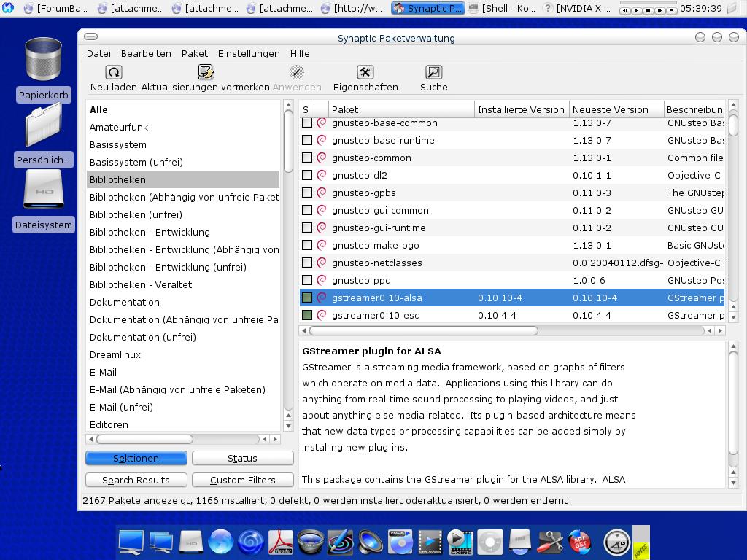The image size is (747, 560).
Task: Toggle installed checkbox for gstreamer0.10-alsa
Action: point(307,297)
